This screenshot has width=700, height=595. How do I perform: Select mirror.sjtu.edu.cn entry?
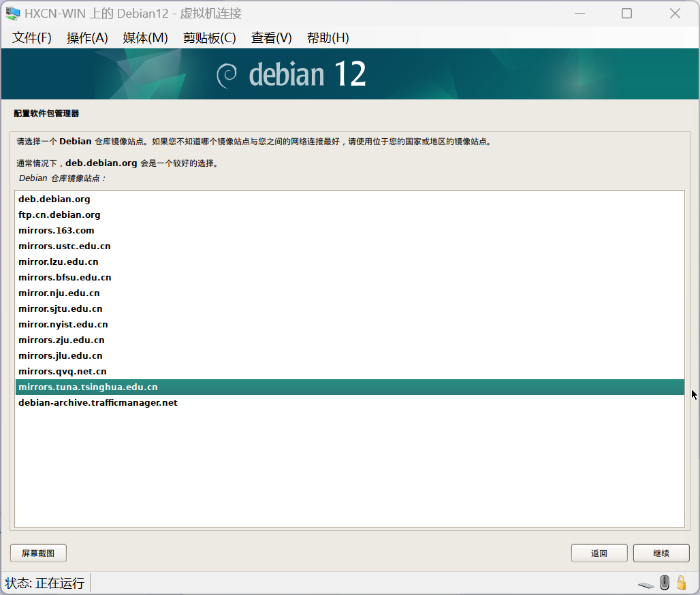click(x=349, y=308)
